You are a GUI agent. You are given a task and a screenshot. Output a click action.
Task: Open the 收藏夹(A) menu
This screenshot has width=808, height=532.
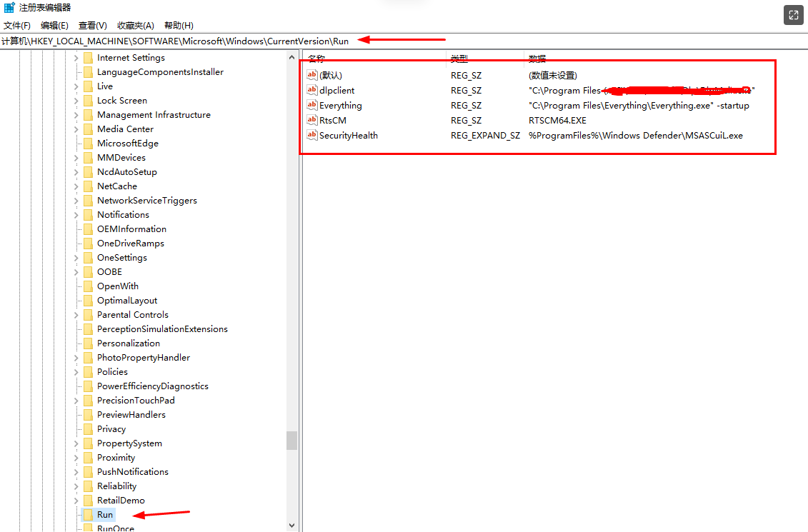(135, 25)
